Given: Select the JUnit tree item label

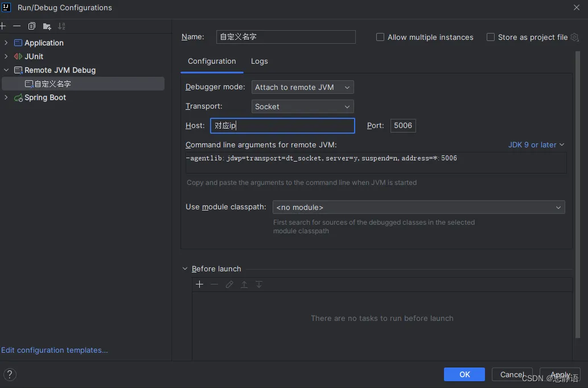Looking at the screenshot, I should (34, 56).
